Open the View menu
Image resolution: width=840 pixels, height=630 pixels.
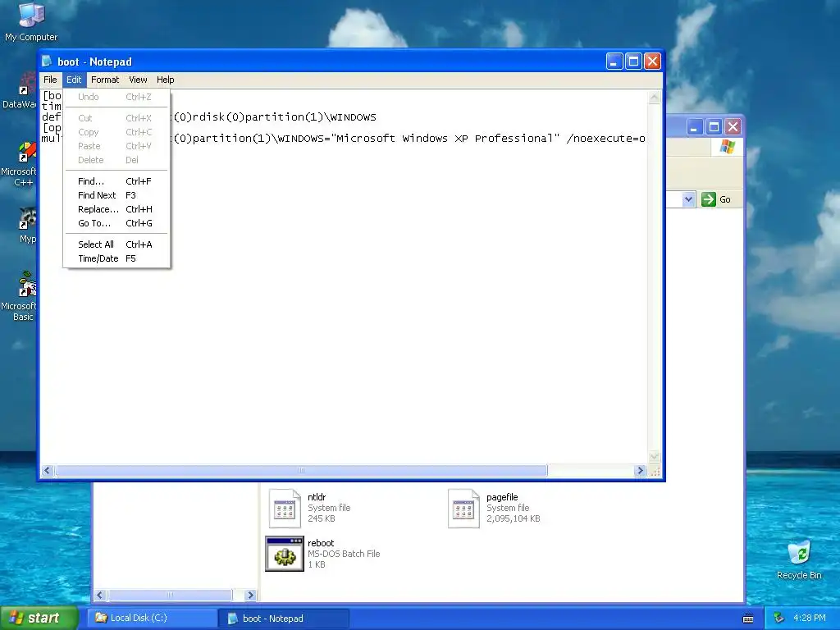pos(138,80)
